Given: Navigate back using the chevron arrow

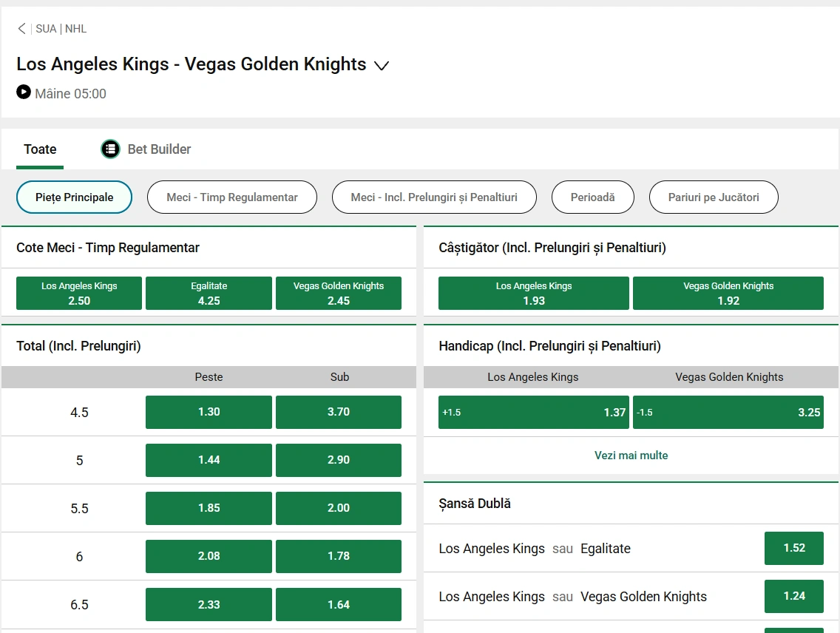Looking at the screenshot, I should tap(21, 28).
